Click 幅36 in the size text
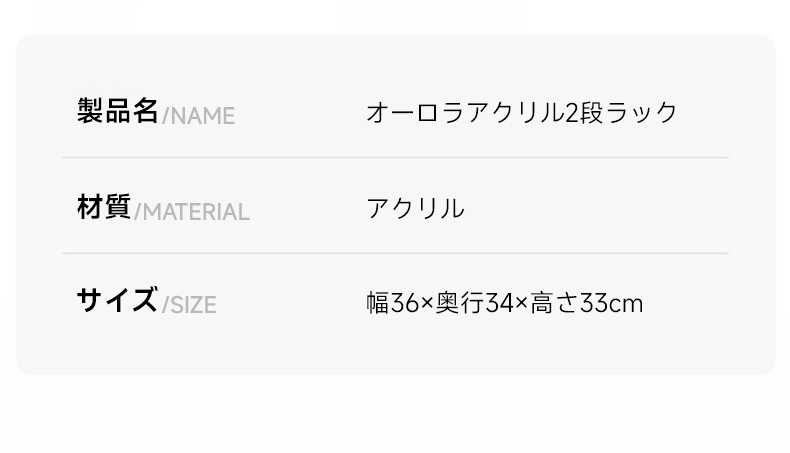This screenshot has width=790, height=453. [392, 303]
